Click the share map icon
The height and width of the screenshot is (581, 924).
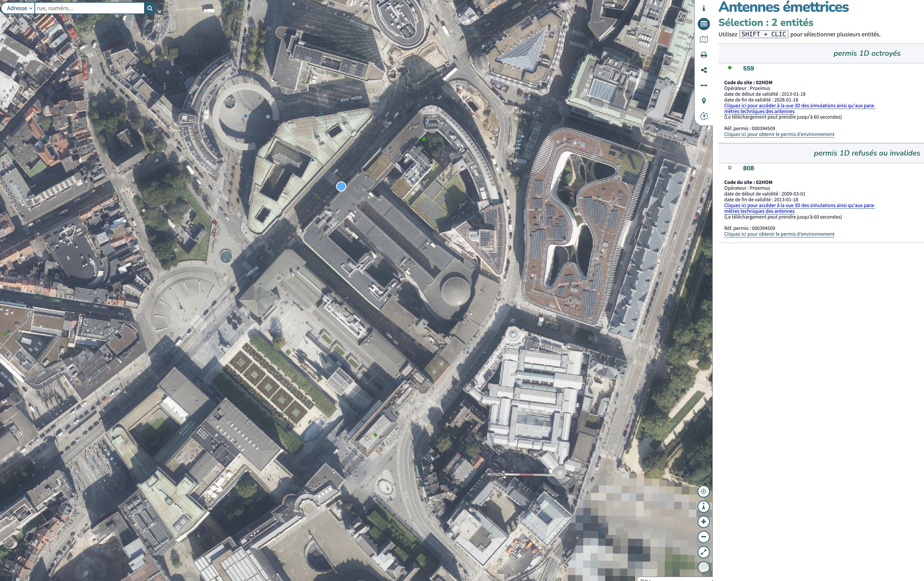pos(703,70)
